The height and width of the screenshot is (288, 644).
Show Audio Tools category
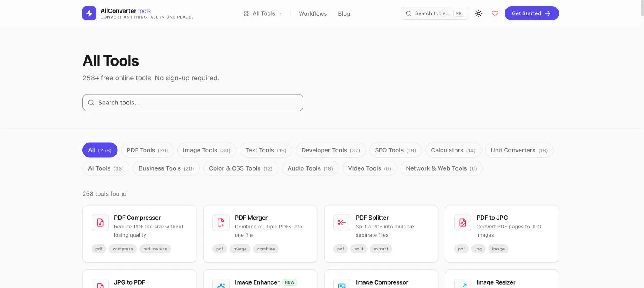(x=310, y=168)
